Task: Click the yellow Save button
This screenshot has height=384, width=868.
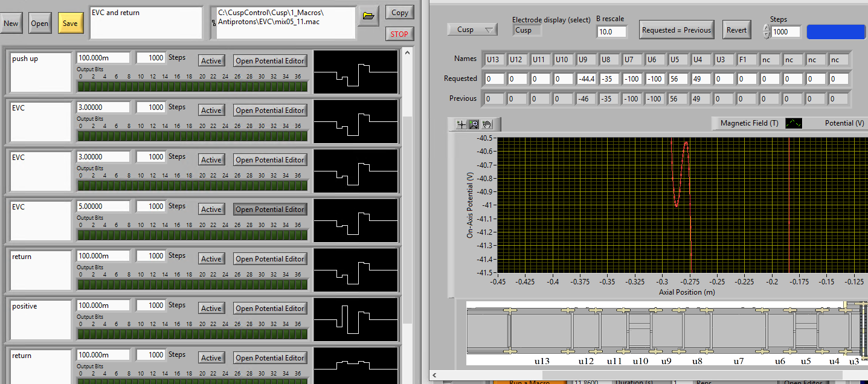Action: pyautogui.click(x=71, y=24)
